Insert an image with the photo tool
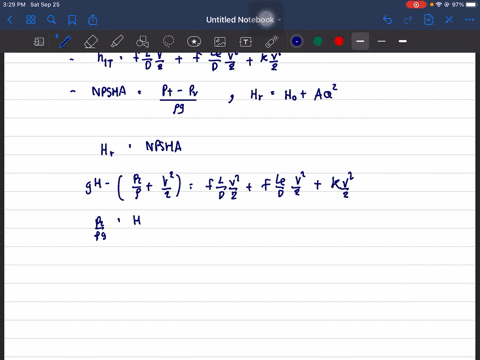 [220, 42]
